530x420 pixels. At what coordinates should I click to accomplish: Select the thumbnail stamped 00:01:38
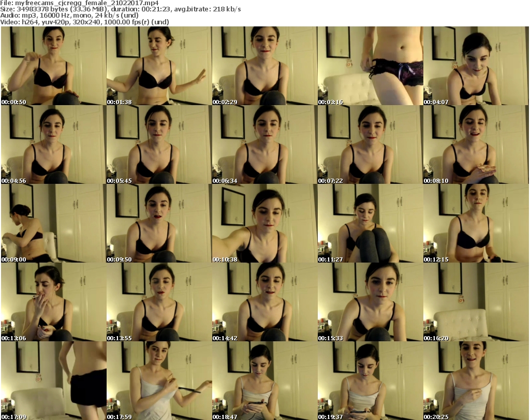click(x=159, y=66)
